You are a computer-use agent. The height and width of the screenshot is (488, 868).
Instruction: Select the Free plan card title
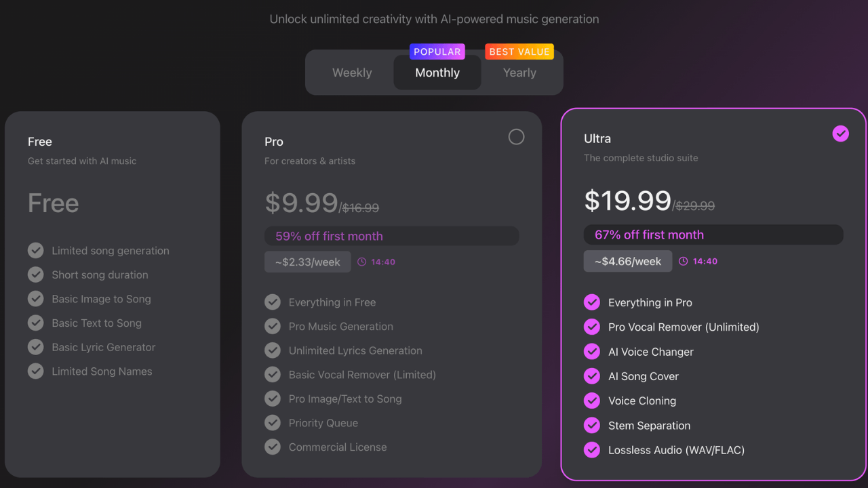[40, 142]
